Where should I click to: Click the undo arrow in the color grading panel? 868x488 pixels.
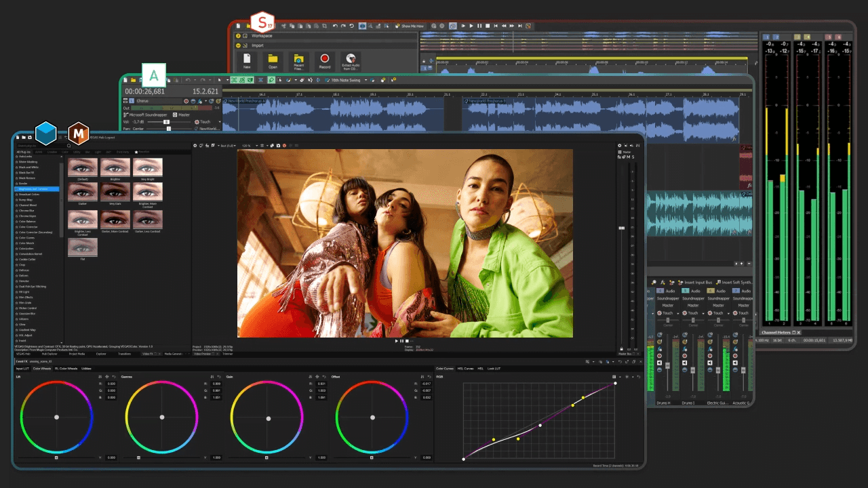620,361
